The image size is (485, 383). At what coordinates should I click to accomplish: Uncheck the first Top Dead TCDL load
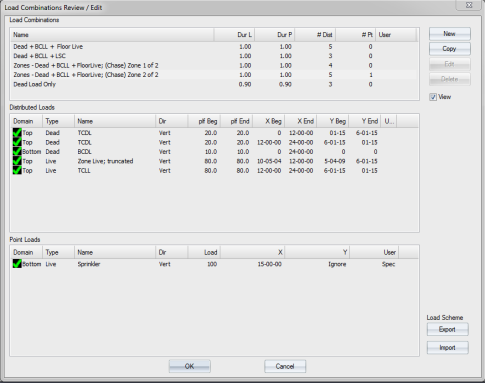tap(17, 133)
